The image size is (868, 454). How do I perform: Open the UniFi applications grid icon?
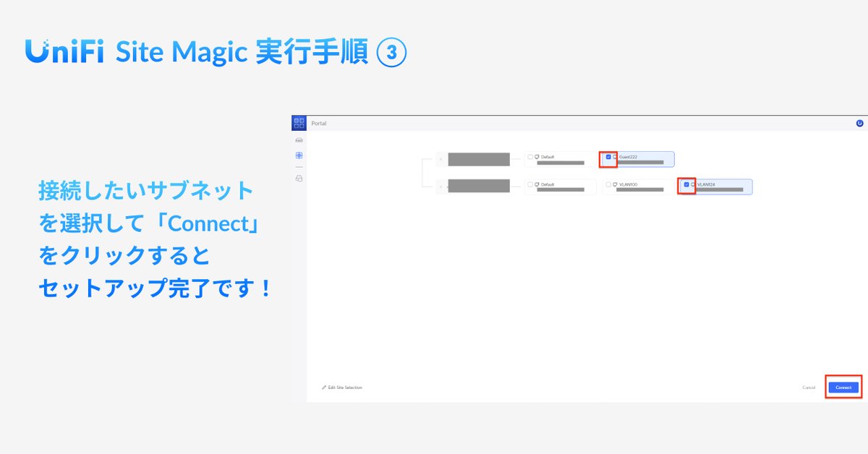tap(299, 122)
